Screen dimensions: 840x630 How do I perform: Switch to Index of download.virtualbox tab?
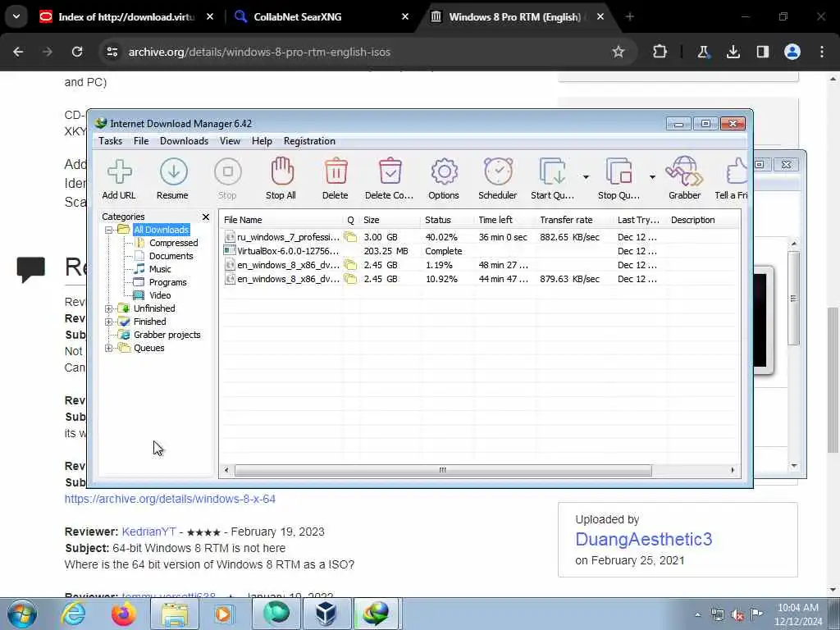(x=126, y=16)
